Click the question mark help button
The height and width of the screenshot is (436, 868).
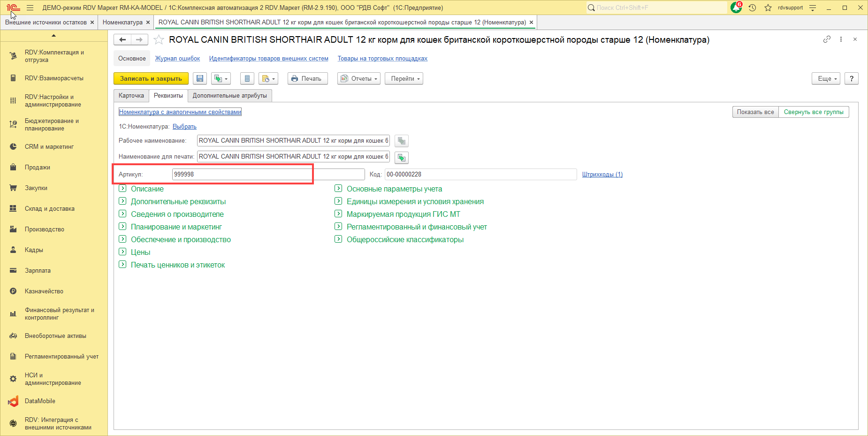point(852,78)
